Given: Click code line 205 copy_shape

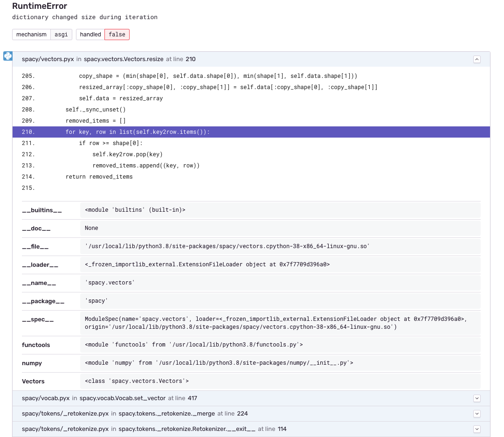Looking at the screenshot, I should click(218, 76).
